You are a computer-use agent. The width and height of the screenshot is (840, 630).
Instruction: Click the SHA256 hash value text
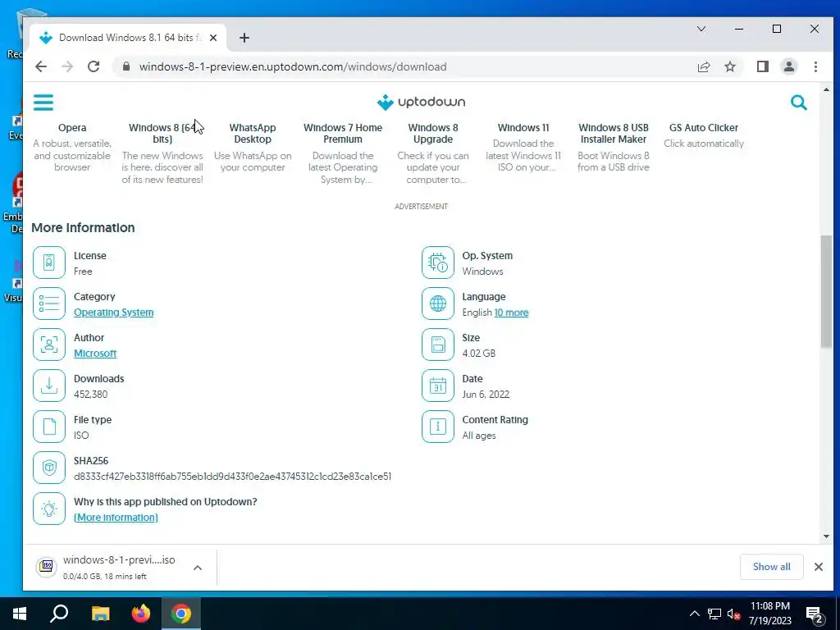232,477
